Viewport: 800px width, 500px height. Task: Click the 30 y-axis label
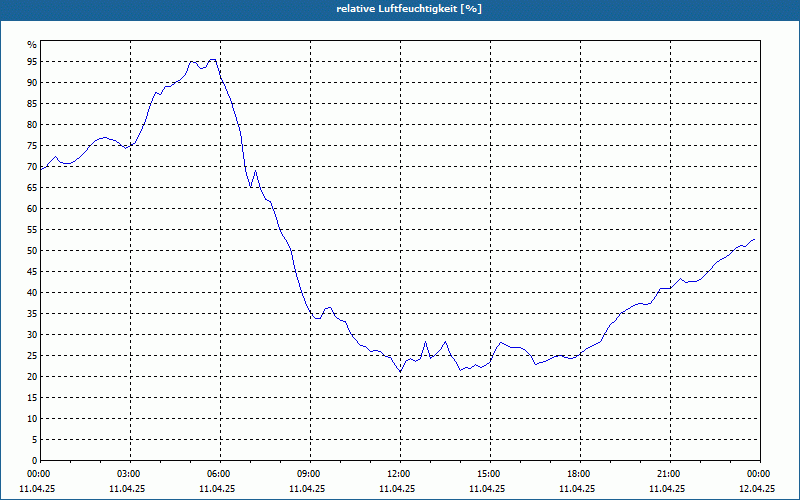point(32,335)
